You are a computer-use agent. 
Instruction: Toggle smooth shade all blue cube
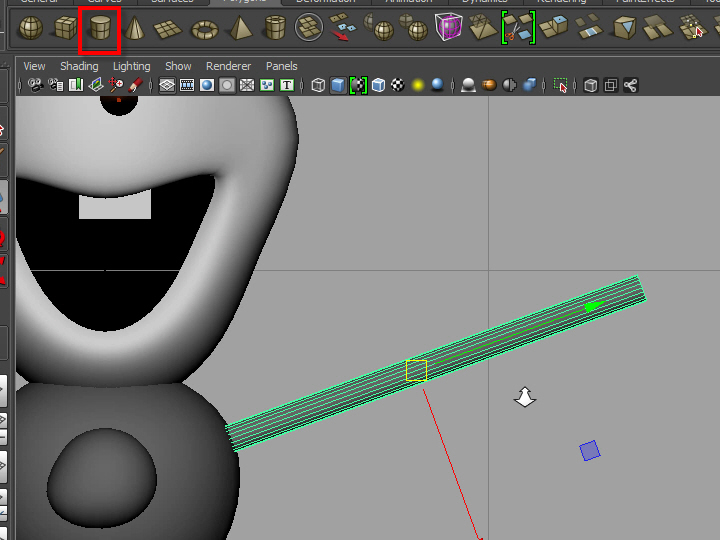pos(338,86)
